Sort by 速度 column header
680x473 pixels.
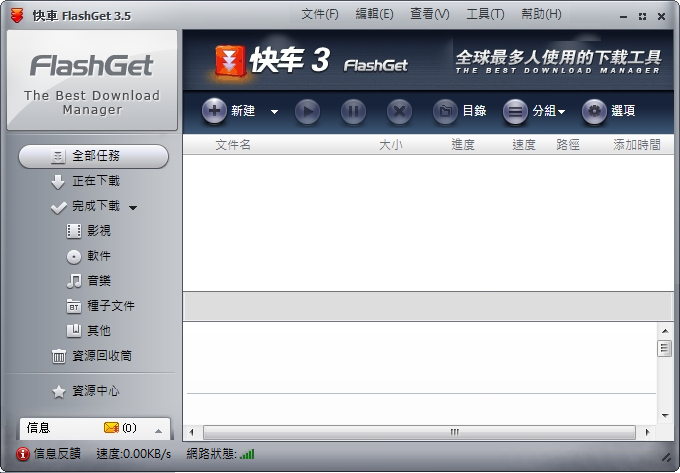pos(524,145)
